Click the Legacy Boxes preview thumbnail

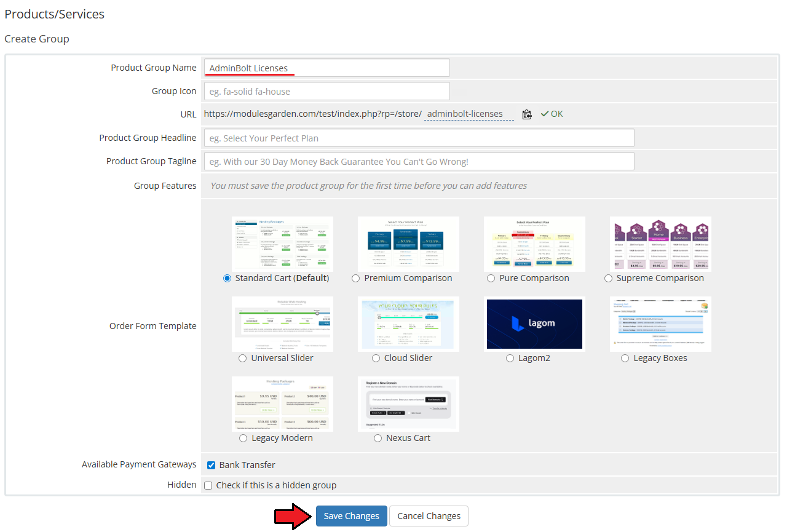[661, 324]
